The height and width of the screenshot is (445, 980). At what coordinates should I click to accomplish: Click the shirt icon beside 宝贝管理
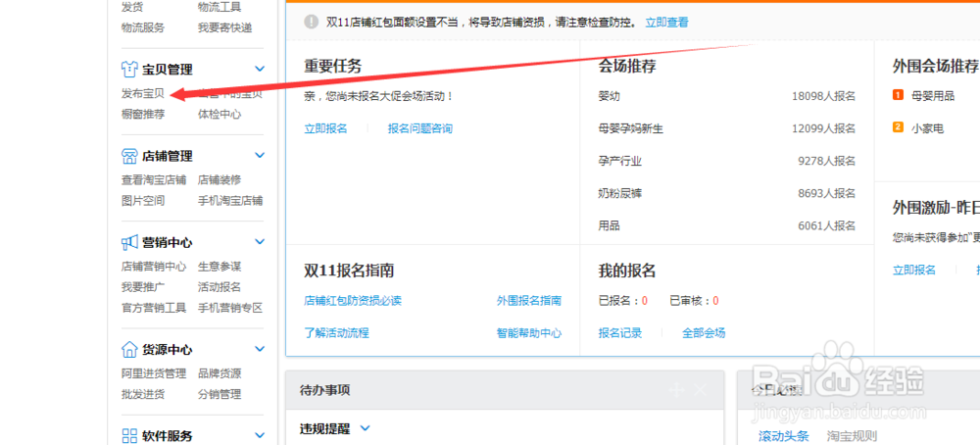[x=129, y=69]
